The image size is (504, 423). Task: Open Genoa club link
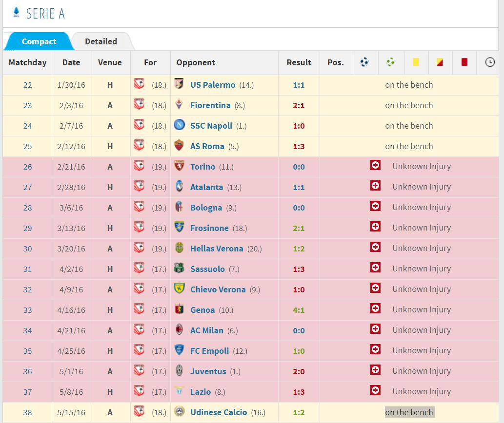point(202,310)
